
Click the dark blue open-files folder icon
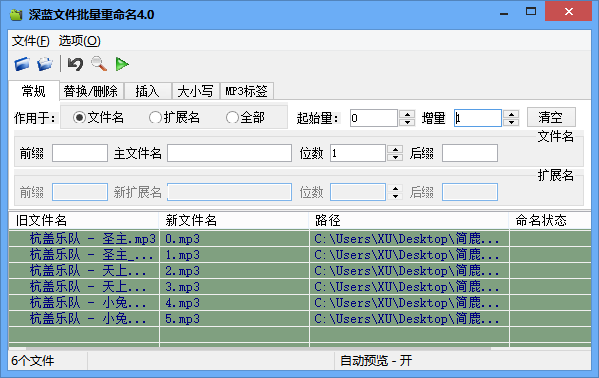coord(22,64)
